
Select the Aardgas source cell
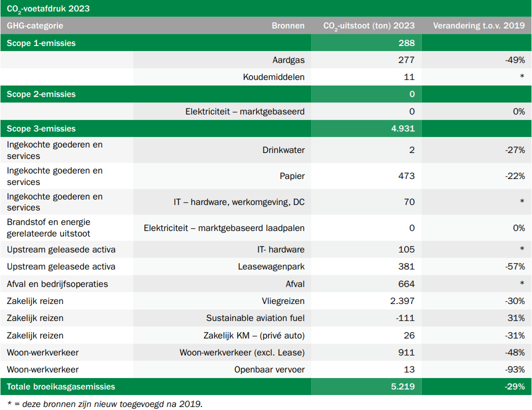click(288, 60)
